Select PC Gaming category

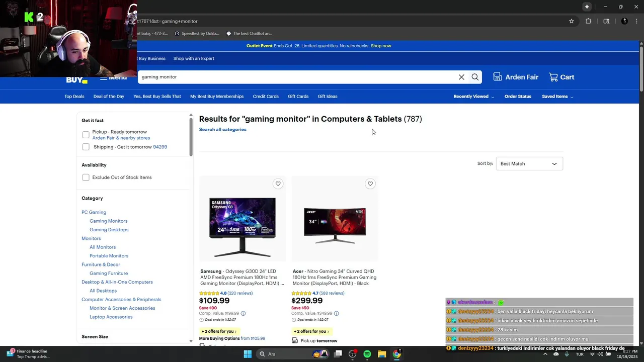coord(94,212)
